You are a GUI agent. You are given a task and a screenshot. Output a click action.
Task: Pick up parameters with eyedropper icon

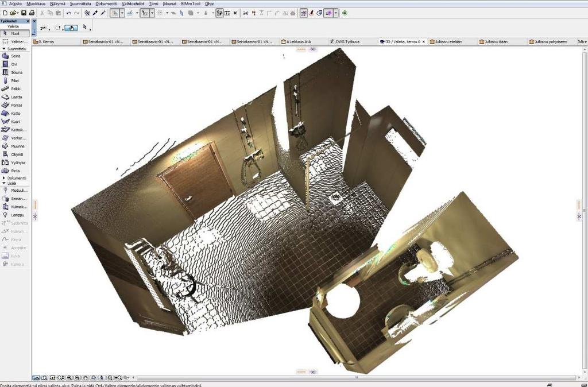click(x=95, y=13)
